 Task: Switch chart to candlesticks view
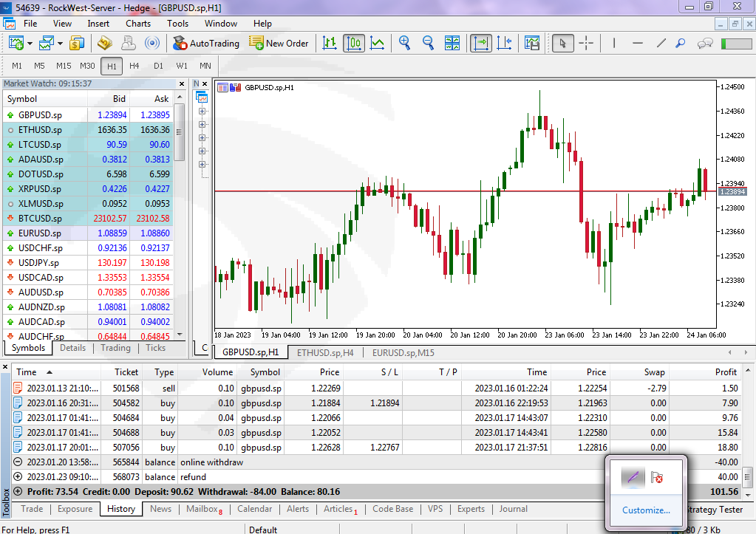click(353, 43)
